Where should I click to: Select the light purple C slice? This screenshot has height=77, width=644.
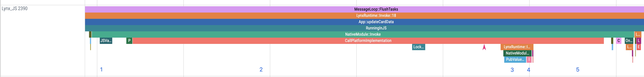pyautogui.click(x=619, y=40)
